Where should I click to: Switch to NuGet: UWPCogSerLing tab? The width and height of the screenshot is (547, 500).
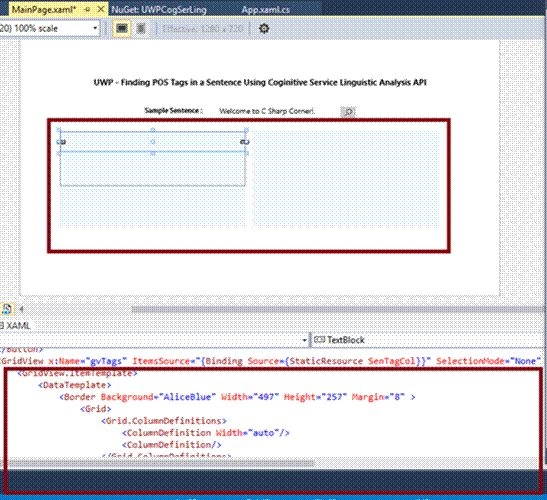tap(158, 9)
